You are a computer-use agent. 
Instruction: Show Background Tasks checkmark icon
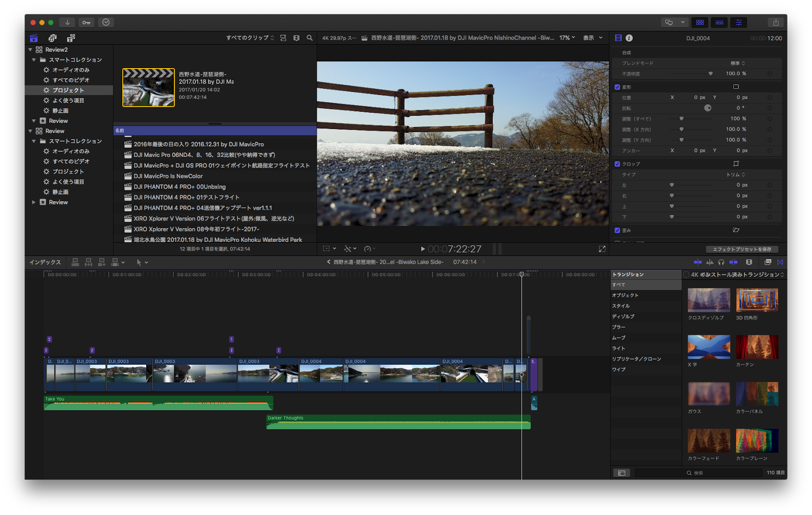point(106,22)
